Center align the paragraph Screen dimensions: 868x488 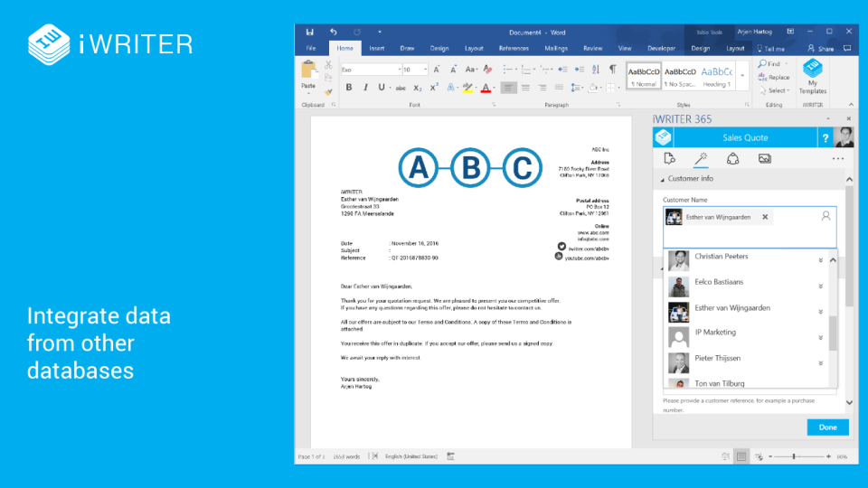(525, 88)
